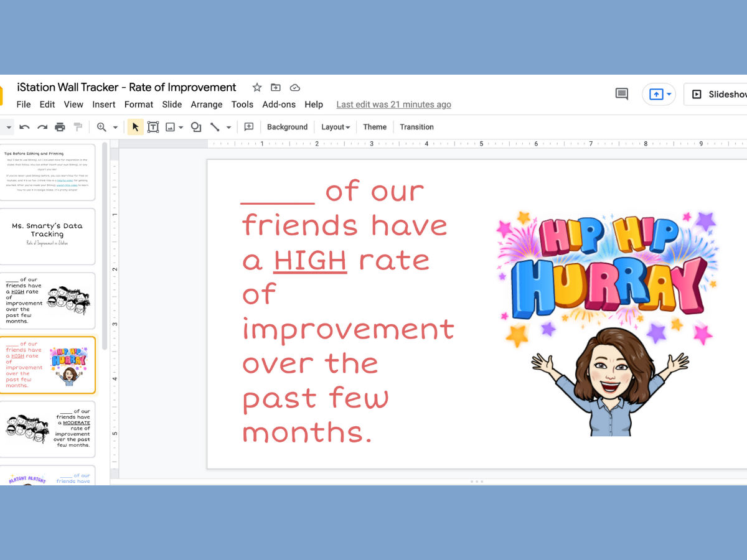Click the Move to folder icon
Image resolution: width=747 pixels, height=560 pixels.
tap(276, 88)
